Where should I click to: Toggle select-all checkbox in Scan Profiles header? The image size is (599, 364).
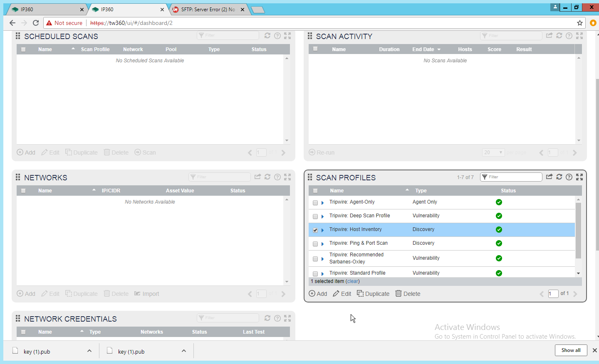coord(315,191)
